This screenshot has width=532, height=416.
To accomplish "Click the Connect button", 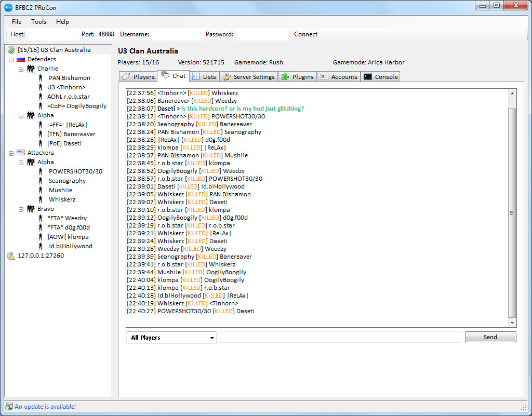I will (x=305, y=34).
